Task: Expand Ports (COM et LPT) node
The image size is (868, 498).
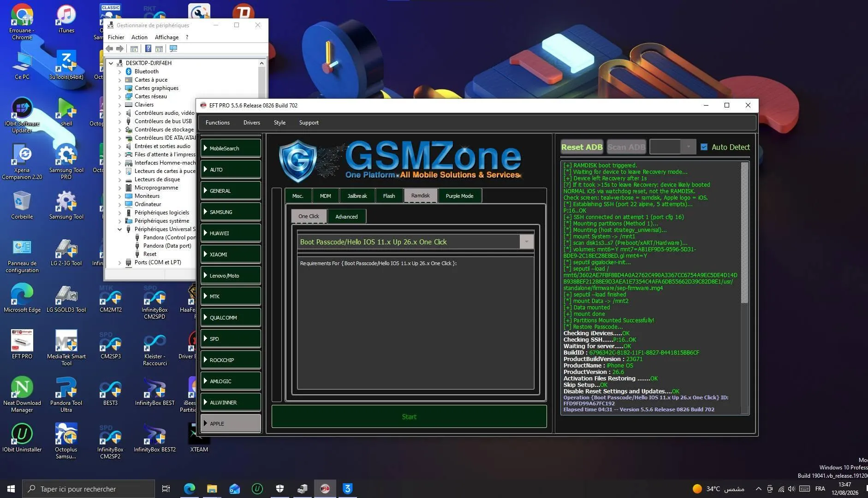Action: click(x=120, y=262)
